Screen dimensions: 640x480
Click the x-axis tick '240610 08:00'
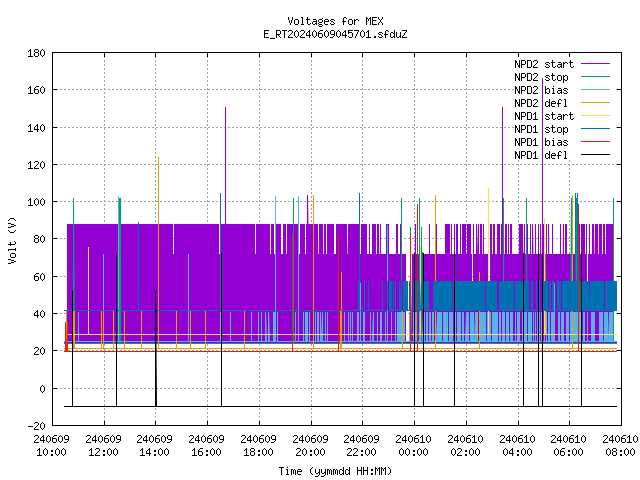pyautogui.click(x=620, y=446)
